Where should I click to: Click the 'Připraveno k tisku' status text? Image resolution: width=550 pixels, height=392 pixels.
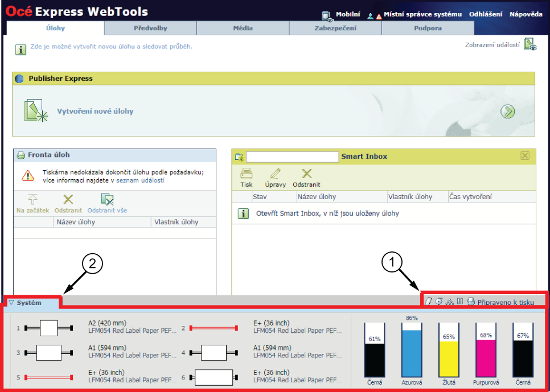pyautogui.click(x=506, y=302)
